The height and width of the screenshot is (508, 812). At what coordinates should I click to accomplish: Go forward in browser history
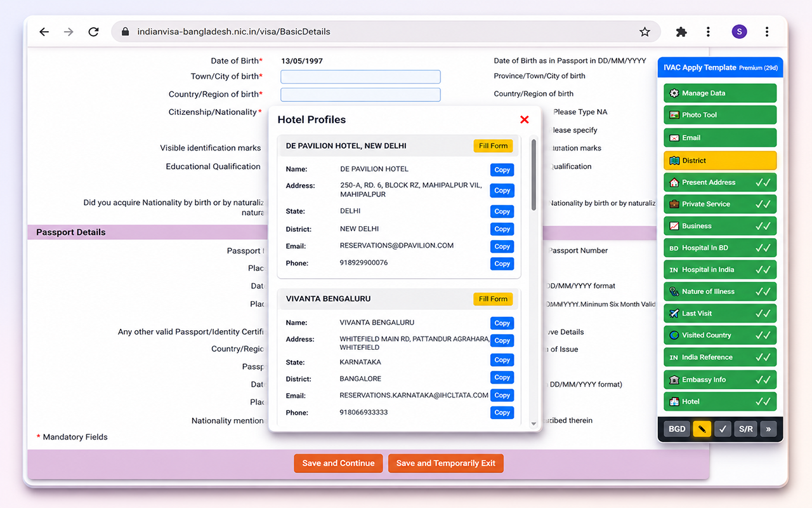(69, 32)
